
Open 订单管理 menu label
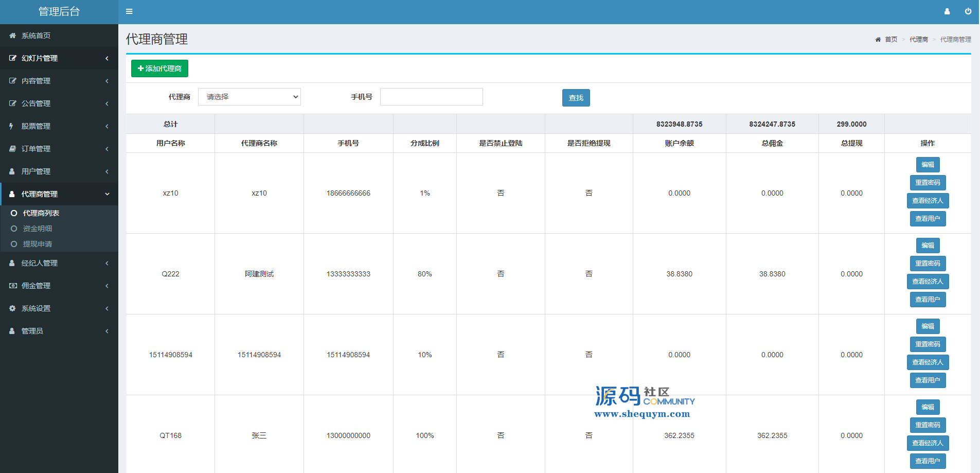[36, 149]
